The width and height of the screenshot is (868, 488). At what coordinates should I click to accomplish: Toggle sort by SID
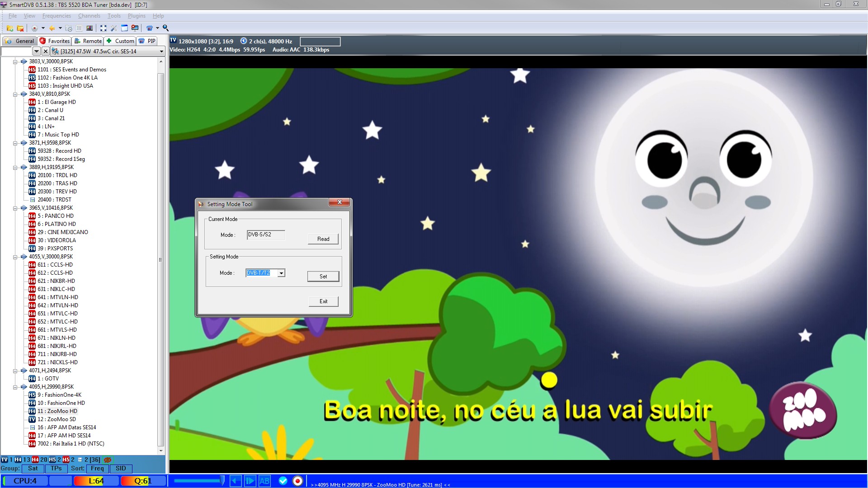click(121, 469)
